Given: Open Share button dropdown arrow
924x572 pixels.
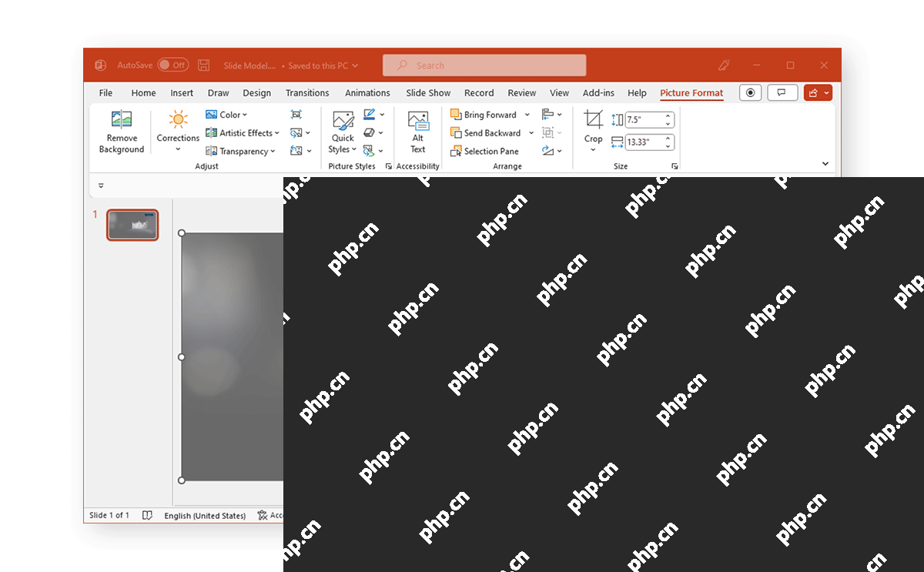Looking at the screenshot, I should pos(827,92).
